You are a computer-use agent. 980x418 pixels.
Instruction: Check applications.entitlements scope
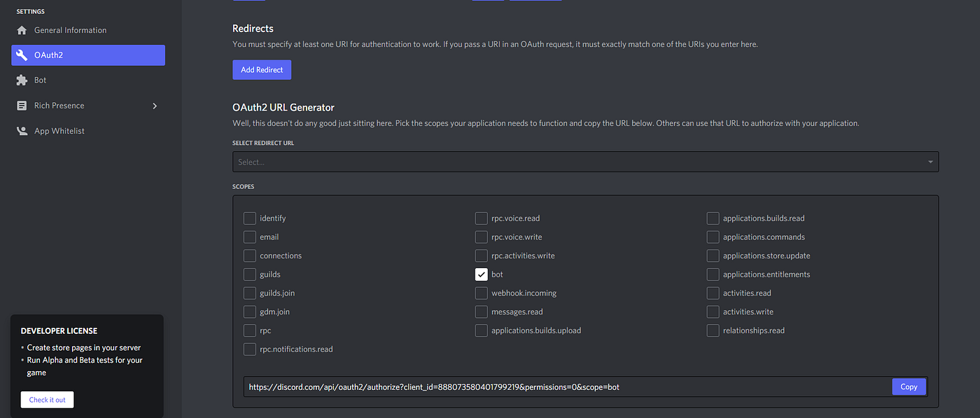click(x=713, y=274)
